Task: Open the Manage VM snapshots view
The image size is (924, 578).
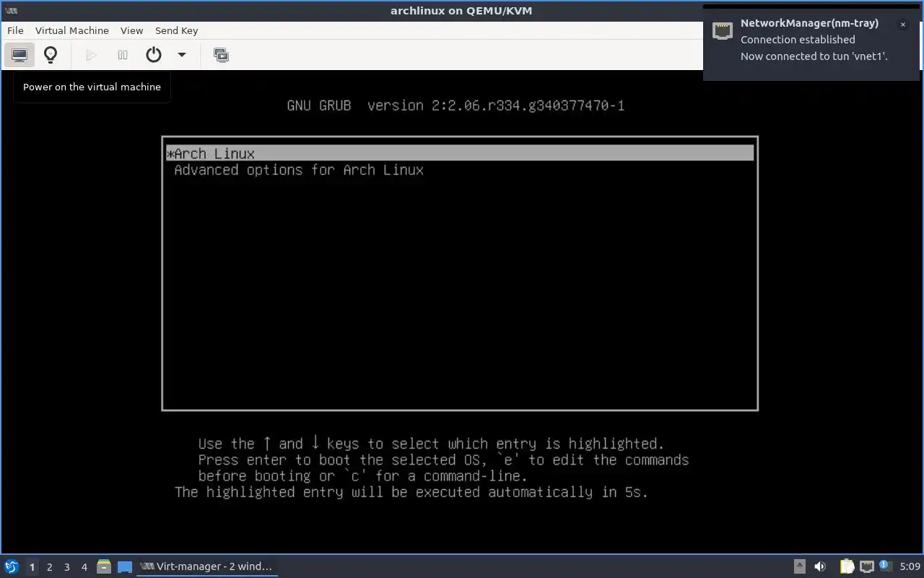Action: tap(222, 55)
